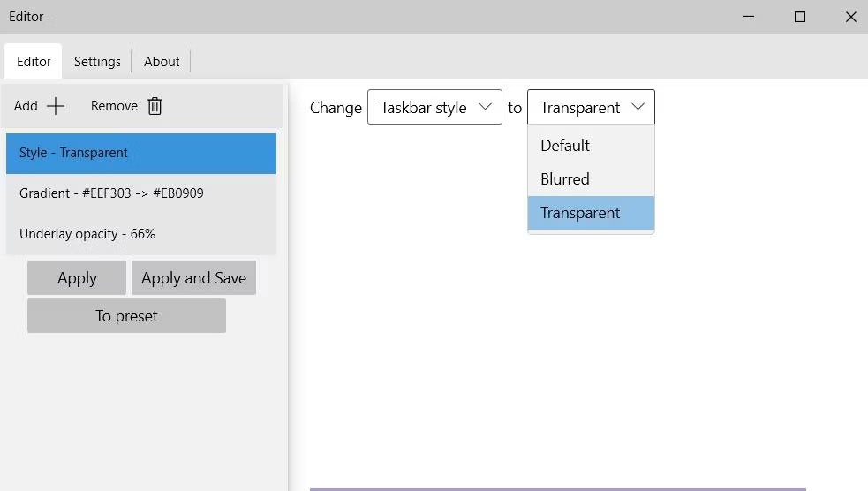The height and width of the screenshot is (491, 868).
Task: Expand the Taskbar style dropdown
Action: [434, 108]
